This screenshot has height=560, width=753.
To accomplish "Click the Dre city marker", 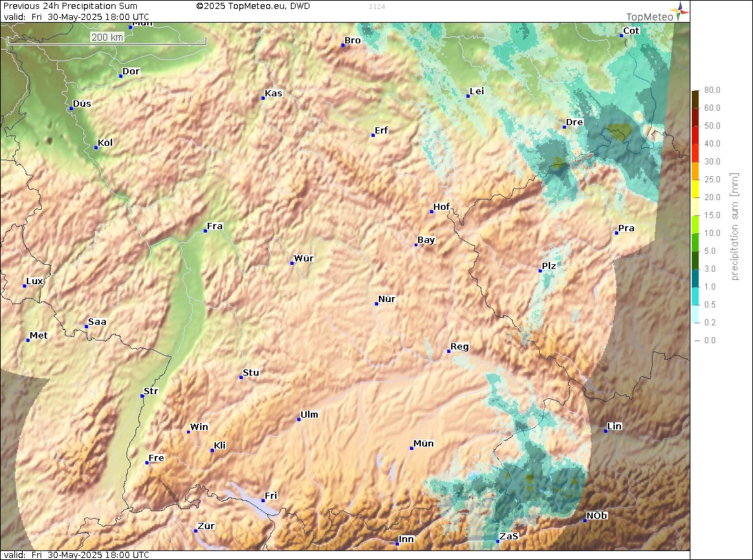I will [565, 127].
